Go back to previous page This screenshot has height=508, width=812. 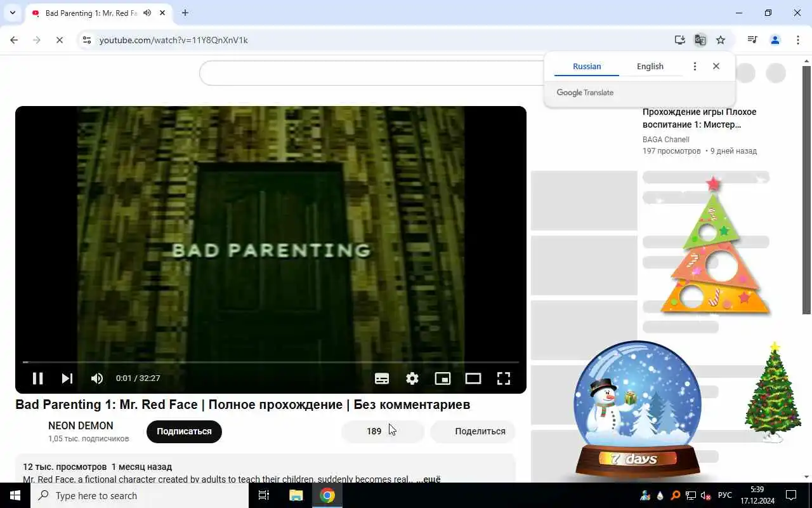click(14, 40)
